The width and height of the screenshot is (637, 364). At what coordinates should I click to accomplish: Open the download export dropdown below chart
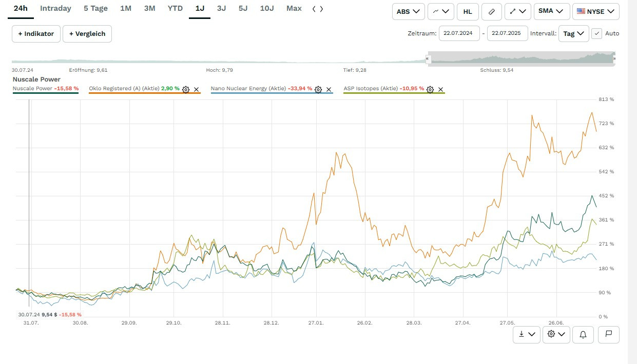point(527,334)
